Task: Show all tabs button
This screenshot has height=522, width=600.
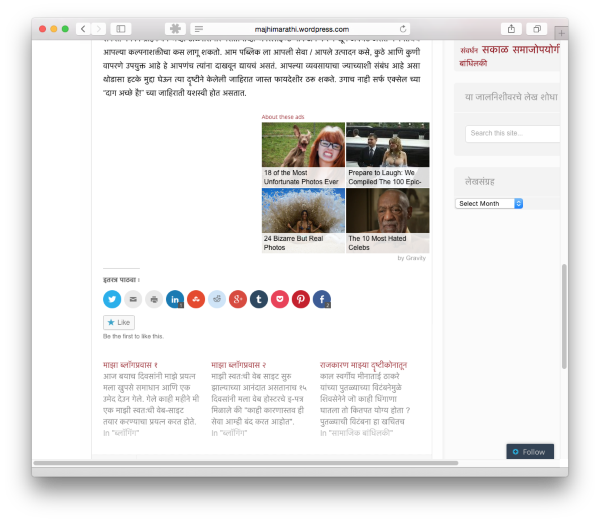Action: [x=537, y=29]
